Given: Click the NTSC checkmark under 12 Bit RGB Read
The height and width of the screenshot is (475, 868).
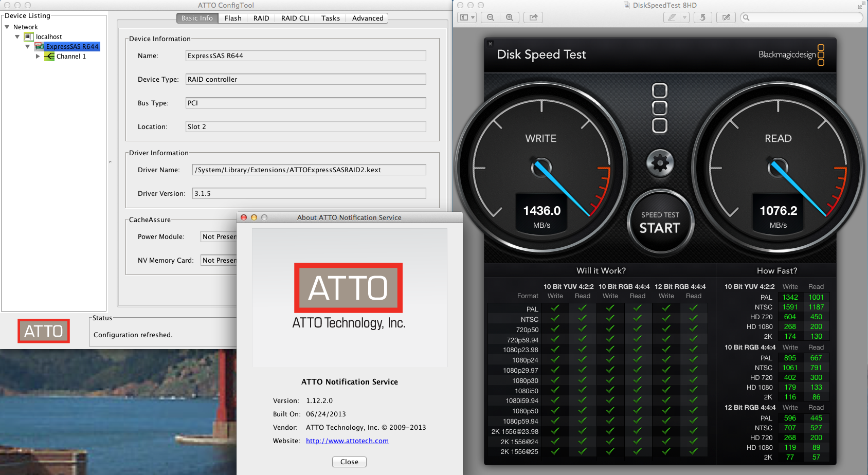Looking at the screenshot, I should (693, 318).
